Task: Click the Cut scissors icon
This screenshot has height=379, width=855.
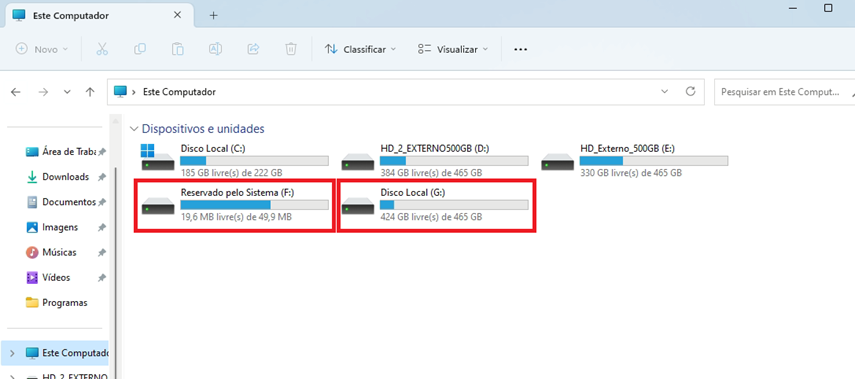Action: (102, 49)
